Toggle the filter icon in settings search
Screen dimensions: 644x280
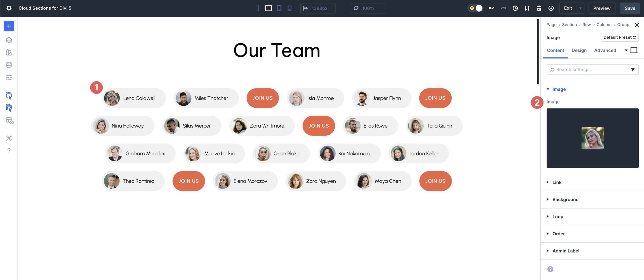coord(633,69)
